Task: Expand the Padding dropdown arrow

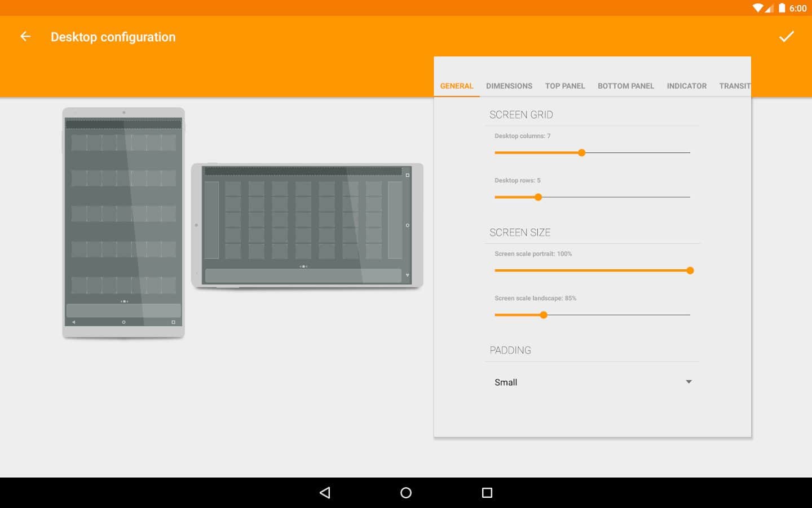Action: [x=689, y=382]
